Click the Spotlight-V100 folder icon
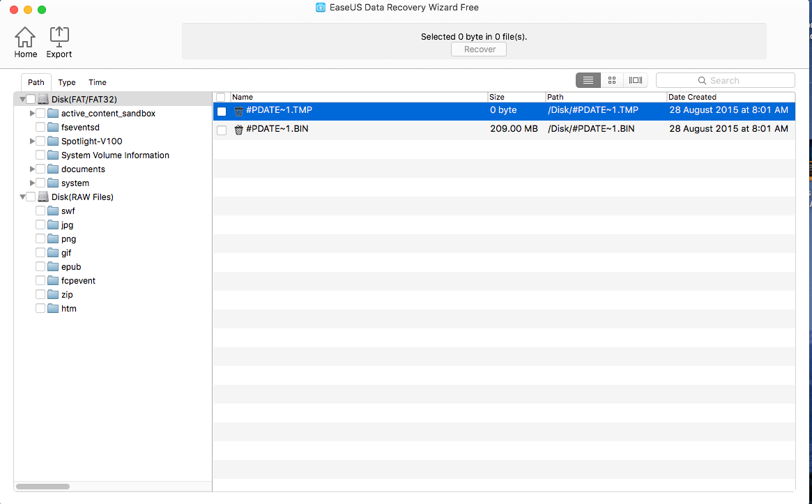 (53, 141)
